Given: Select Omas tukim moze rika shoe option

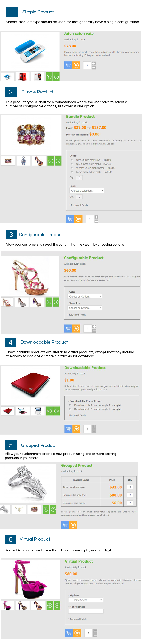Looking at the screenshot, I should coord(72,160).
